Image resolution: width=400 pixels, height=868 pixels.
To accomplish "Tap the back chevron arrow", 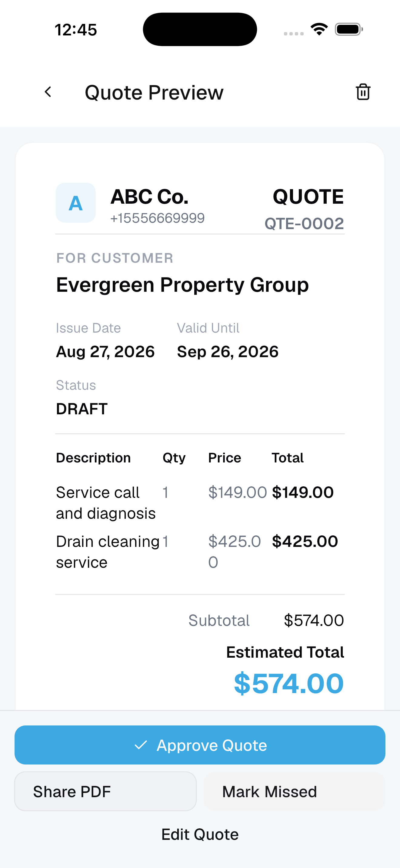I will pos(48,92).
